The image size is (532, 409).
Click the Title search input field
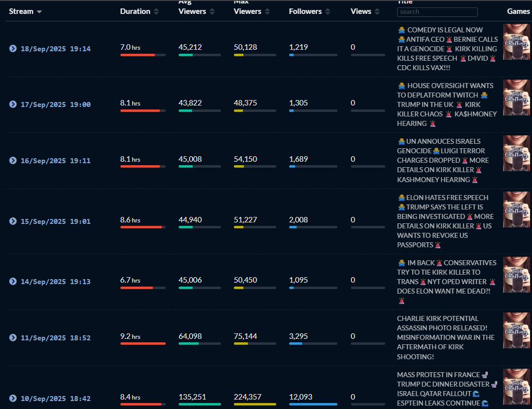(x=437, y=12)
